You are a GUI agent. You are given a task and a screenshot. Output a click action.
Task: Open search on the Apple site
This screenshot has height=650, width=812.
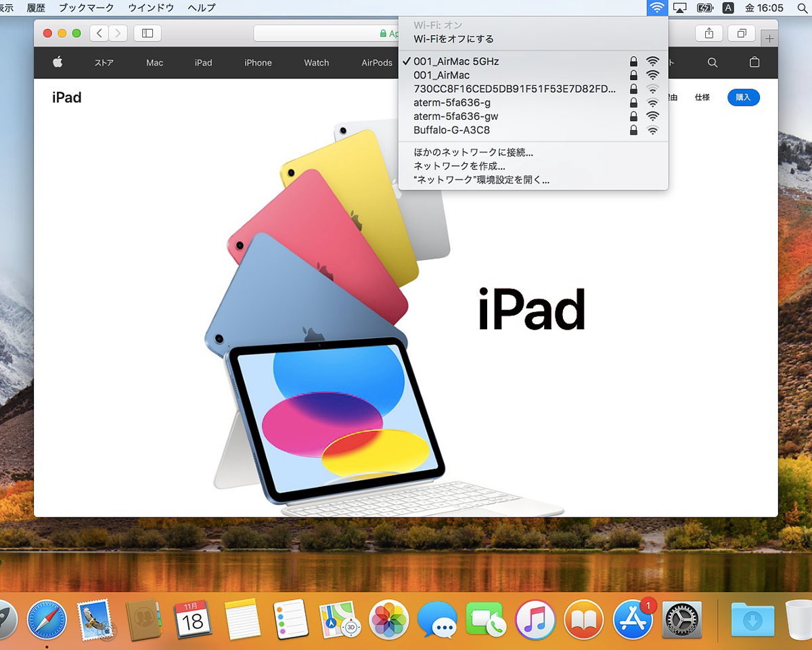(713, 62)
